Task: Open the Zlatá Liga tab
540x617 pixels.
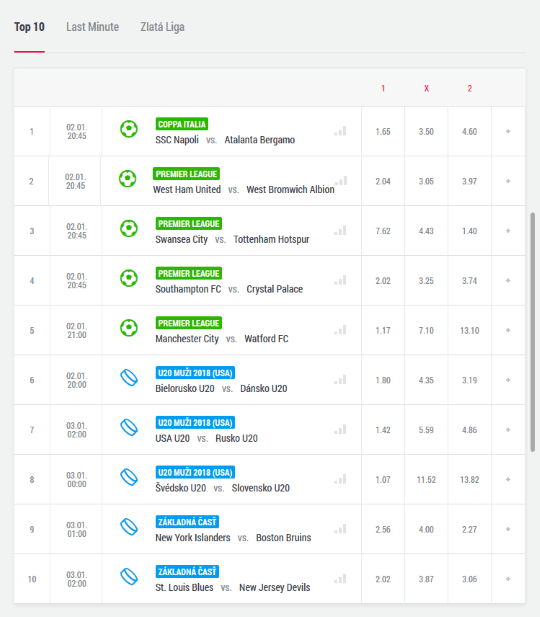Action: point(162,27)
